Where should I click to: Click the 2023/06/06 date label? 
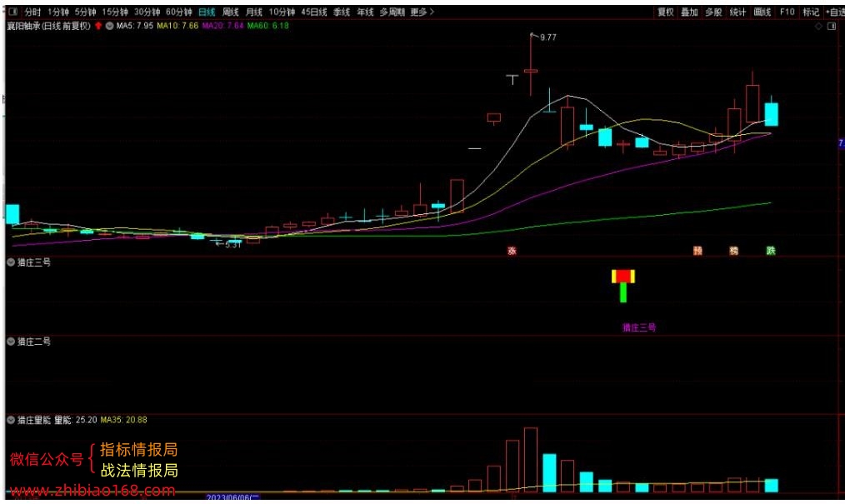(232, 497)
